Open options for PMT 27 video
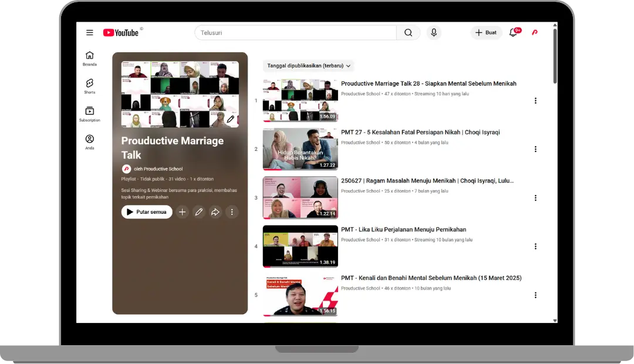634x364 pixels. (535, 149)
